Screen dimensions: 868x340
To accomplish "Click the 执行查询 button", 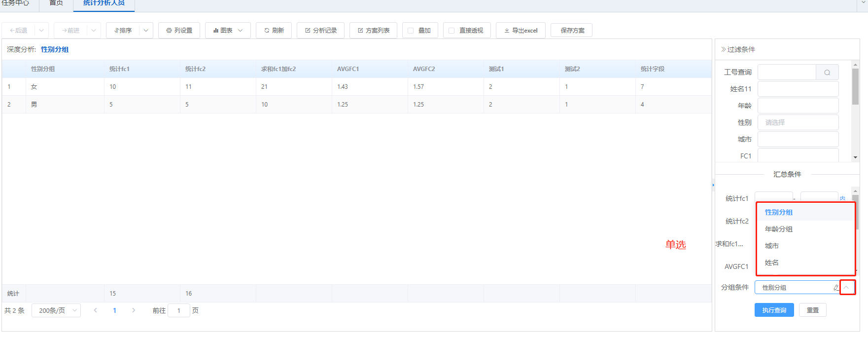I will point(774,310).
